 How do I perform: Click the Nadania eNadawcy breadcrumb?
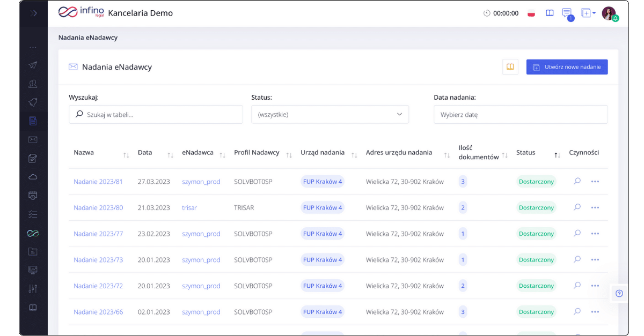[x=88, y=38]
